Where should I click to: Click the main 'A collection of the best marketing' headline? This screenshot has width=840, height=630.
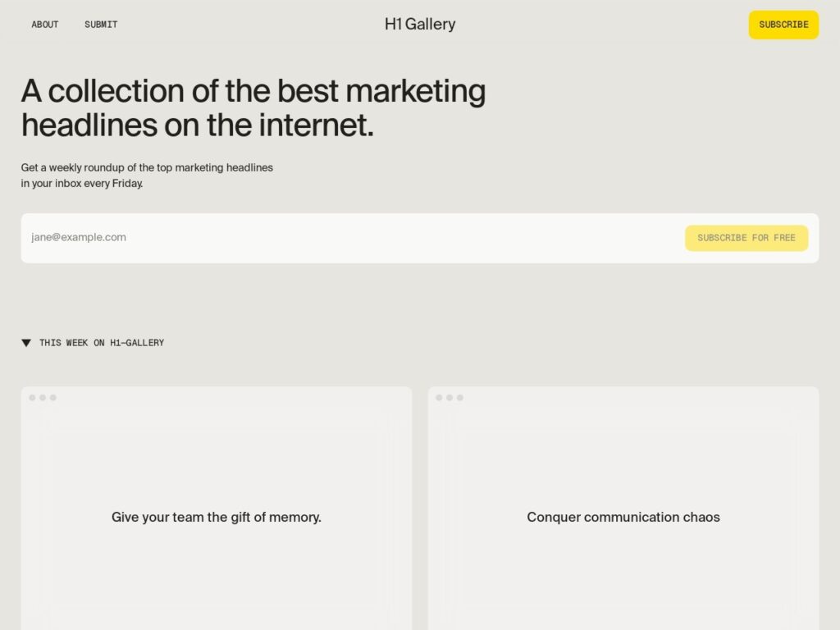coord(253,107)
